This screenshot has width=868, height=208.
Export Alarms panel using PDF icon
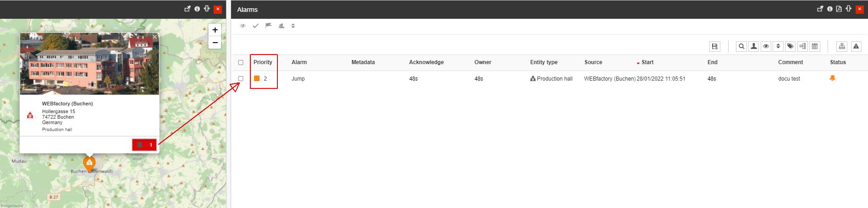point(839,9)
